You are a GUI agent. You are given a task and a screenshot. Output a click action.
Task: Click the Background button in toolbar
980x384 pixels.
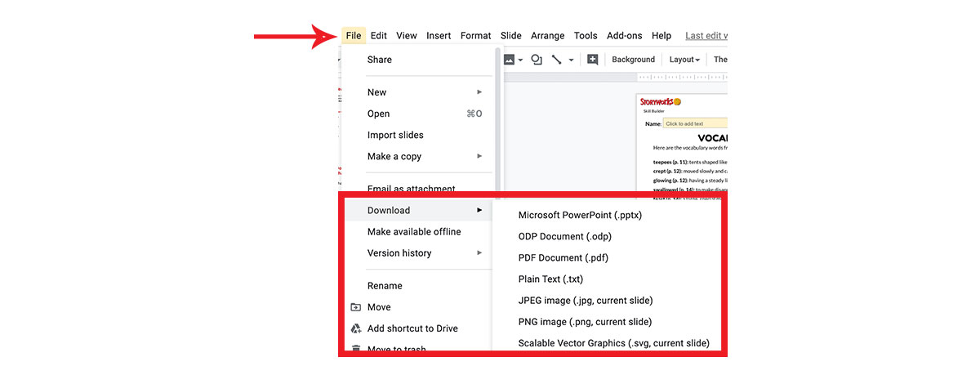click(633, 60)
